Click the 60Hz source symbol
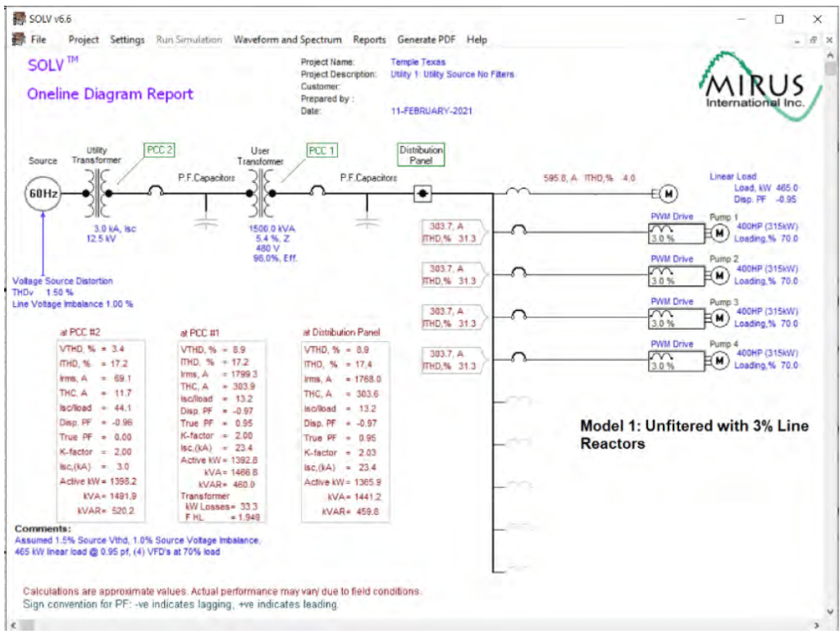Viewport: 840px width, 634px height. pyautogui.click(x=43, y=194)
